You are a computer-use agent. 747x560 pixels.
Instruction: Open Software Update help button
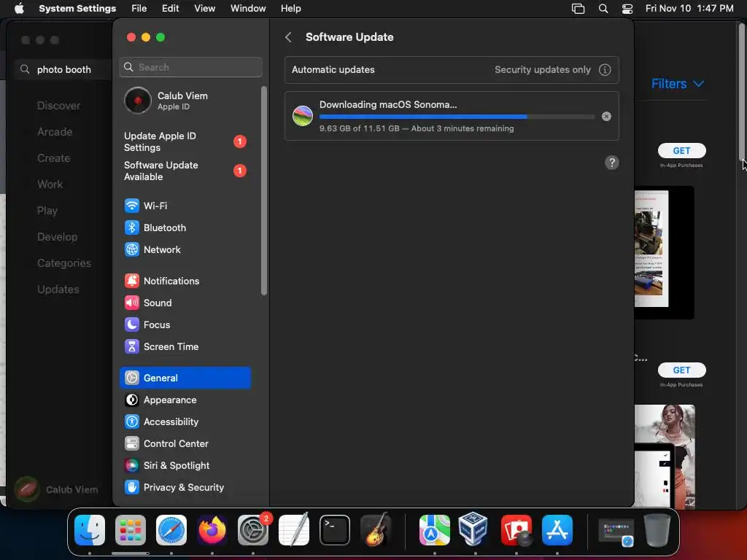click(x=612, y=163)
